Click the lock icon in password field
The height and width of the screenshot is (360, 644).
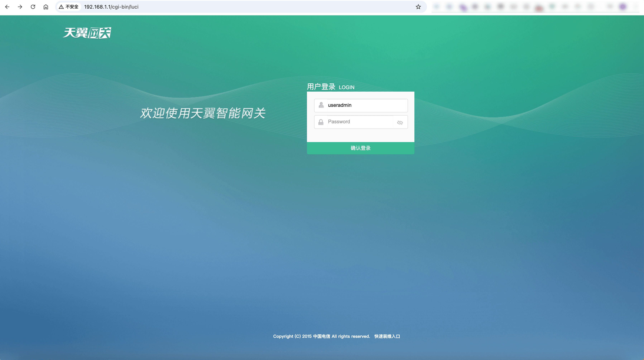coord(321,122)
